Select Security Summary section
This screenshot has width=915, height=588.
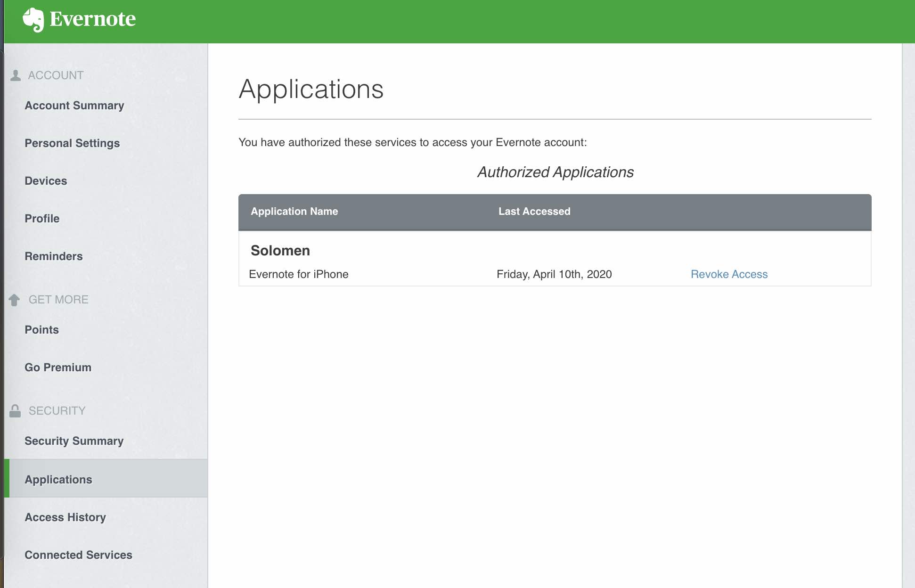[74, 440]
